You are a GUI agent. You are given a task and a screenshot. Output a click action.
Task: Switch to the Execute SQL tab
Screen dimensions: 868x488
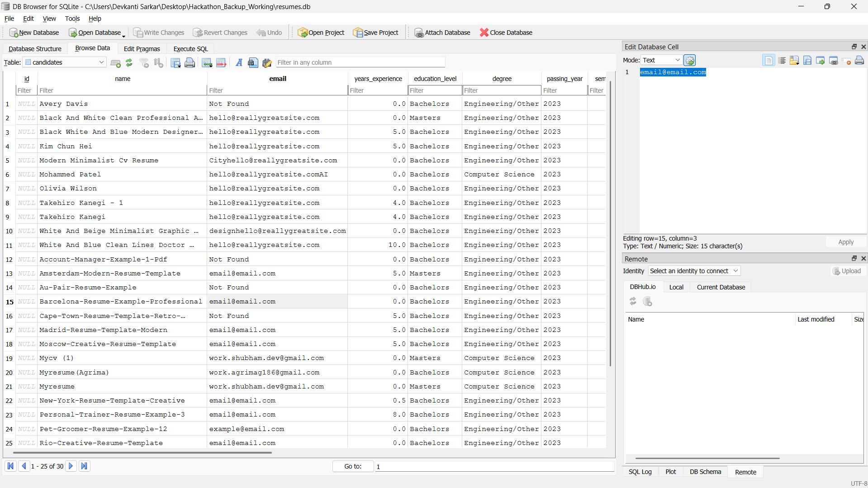point(190,49)
